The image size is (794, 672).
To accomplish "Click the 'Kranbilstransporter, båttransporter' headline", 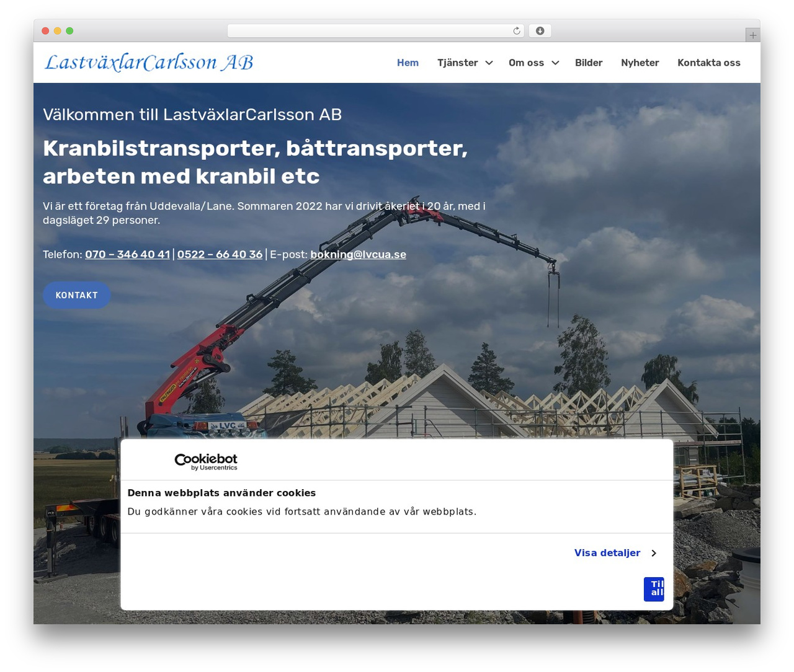I will click(x=256, y=162).
